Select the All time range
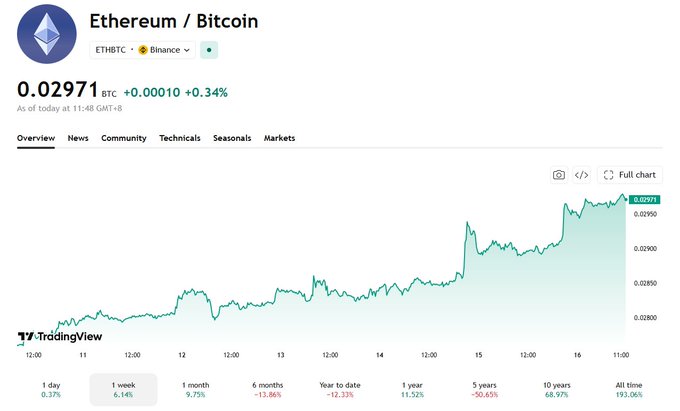This screenshot has height=411, width=680. click(x=629, y=389)
